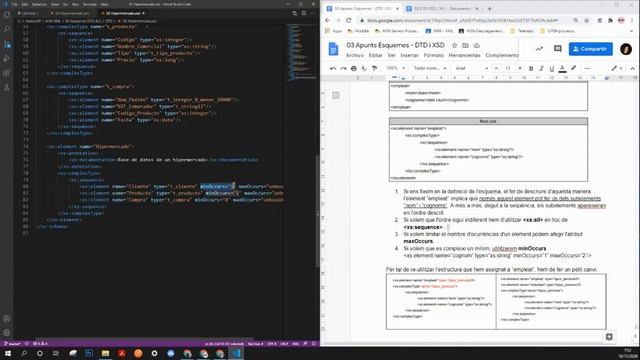Viewport: 640px width, 360px height.
Task: Click the Google Docs home icon
Action: click(x=333, y=49)
